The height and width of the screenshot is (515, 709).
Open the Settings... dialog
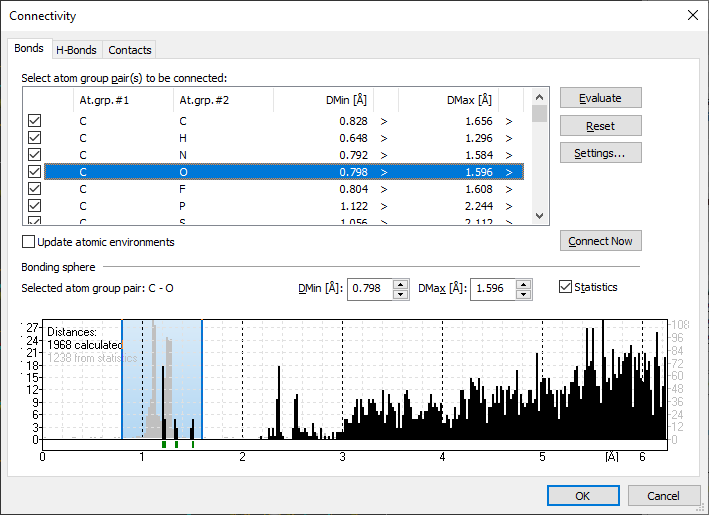click(x=600, y=153)
